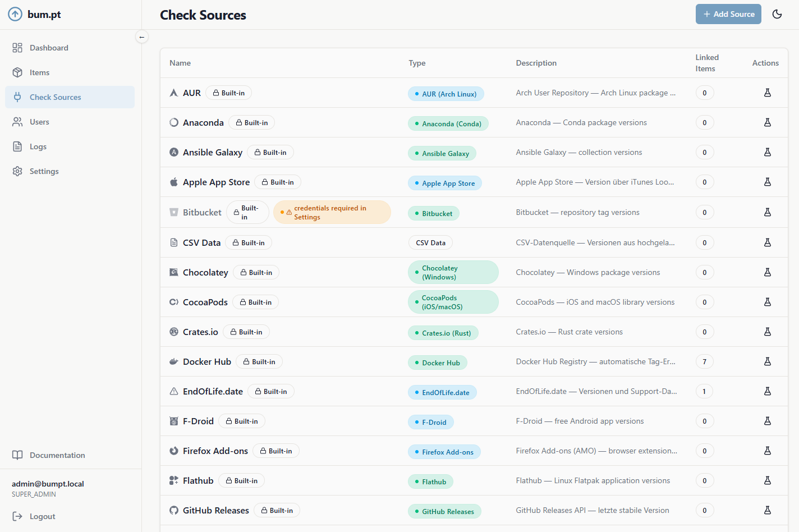This screenshot has height=532, width=799.
Task: Click the Built-in badge next to CocoaPods
Action: coord(256,302)
